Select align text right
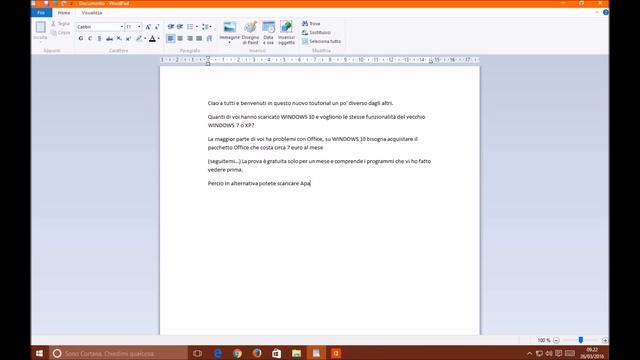 click(190, 38)
